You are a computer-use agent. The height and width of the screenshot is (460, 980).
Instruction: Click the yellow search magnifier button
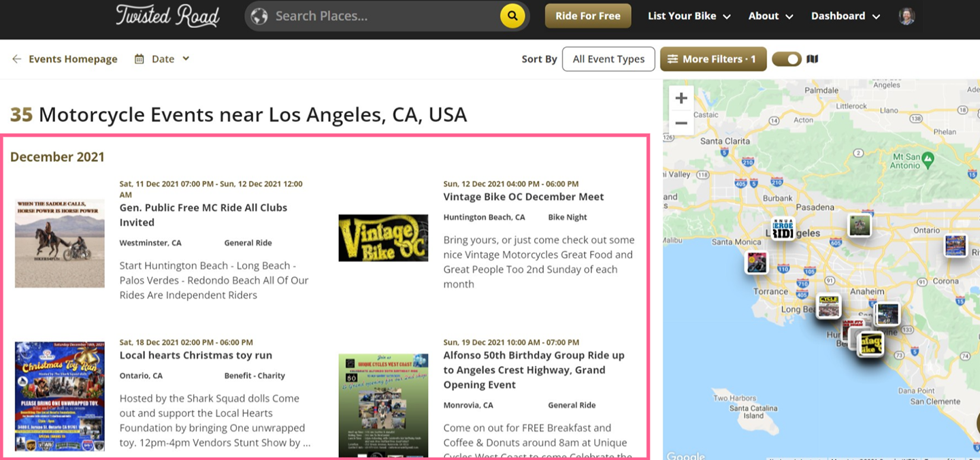(x=512, y=16)
